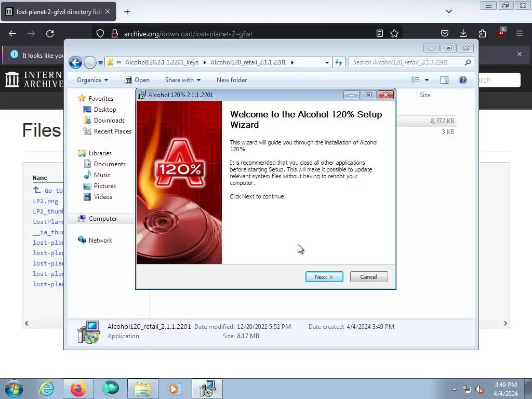This screenshot has height=399, width=532.
Task: Create a New folder
Action: click(x=232, y=80)
